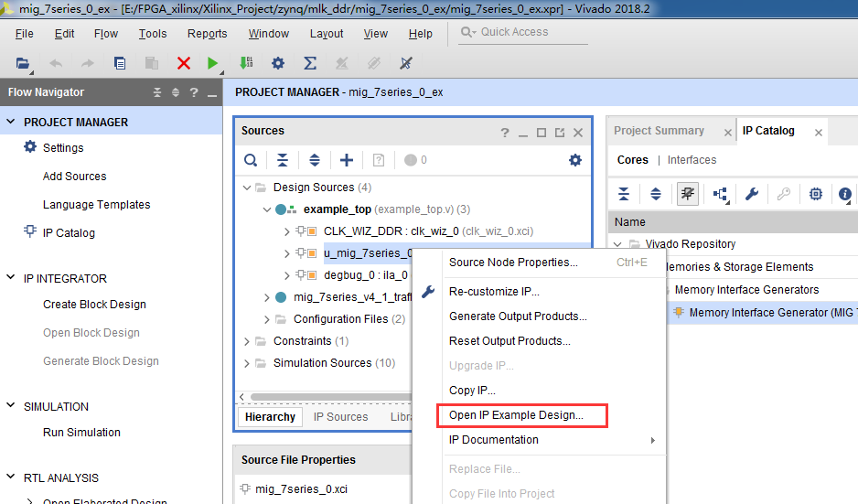Expand the Simulation Sources tree node

(x=247, y=363)
